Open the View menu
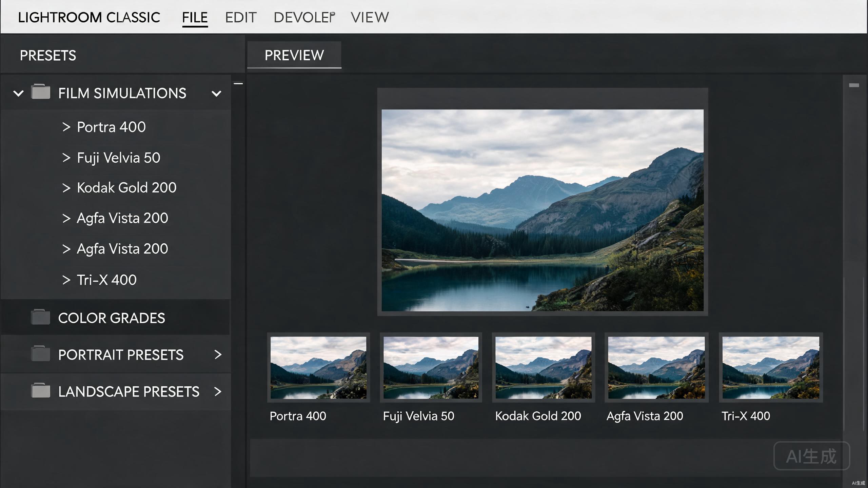The height and width of the screenshot is (488, 868). pos(370,18)
